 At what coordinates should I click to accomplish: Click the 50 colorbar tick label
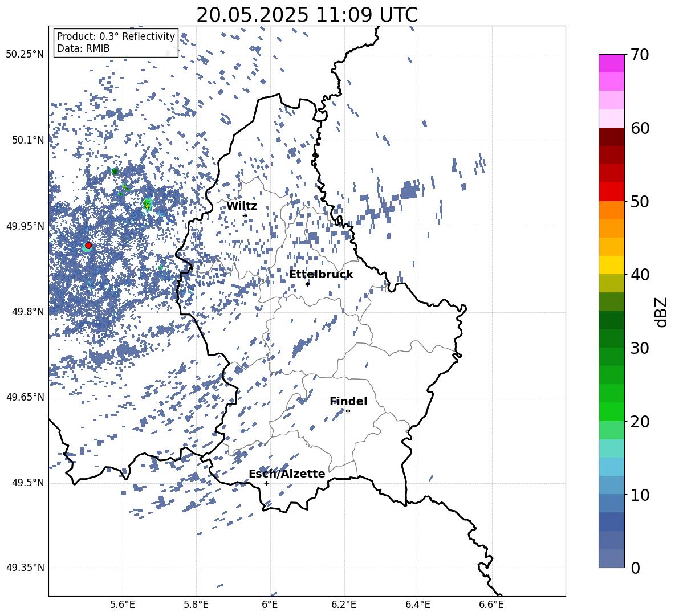[x=639, y=201]
